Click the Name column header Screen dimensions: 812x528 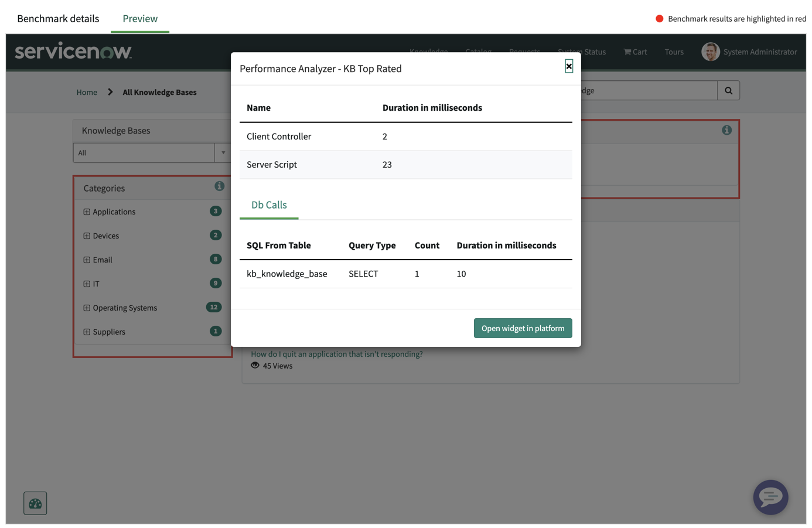(x=258, y=108)
